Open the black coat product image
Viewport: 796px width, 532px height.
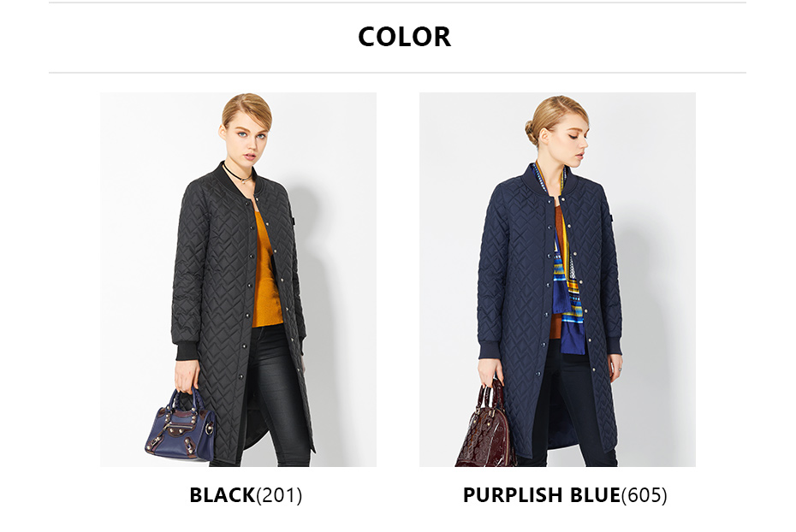coord(238,280)
